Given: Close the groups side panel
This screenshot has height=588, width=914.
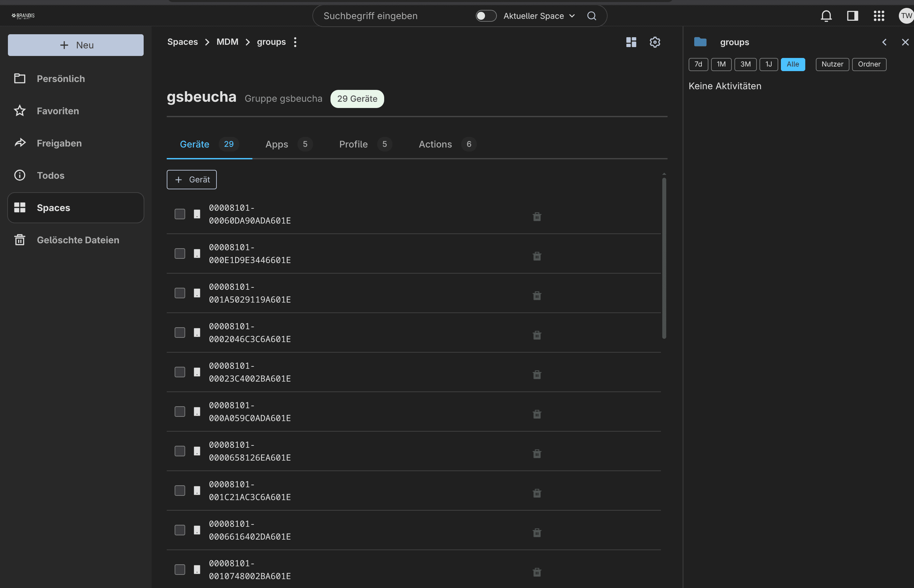Looking at the screenshot, I should (905, 42).
